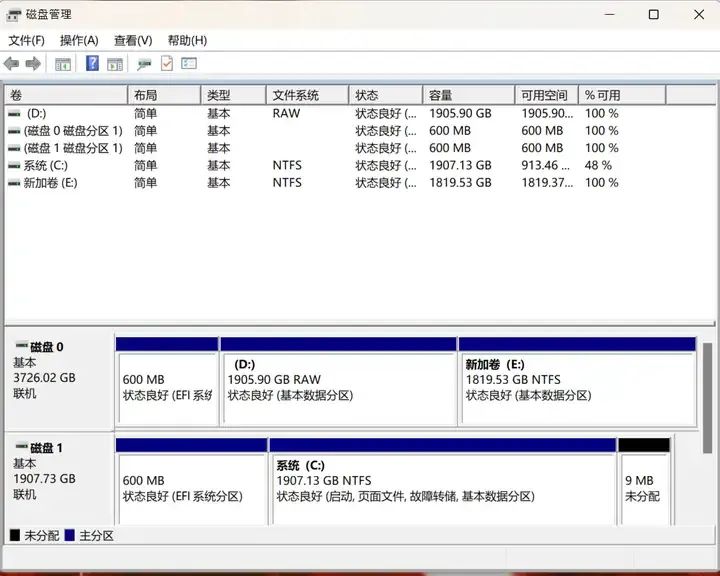
Task: Open the 操作(A) menu
Action: point(79,40)
